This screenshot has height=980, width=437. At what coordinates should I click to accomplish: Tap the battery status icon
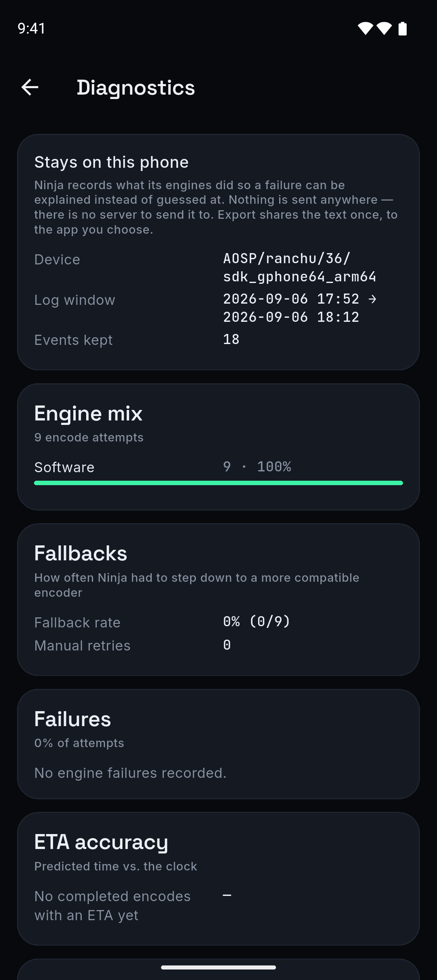(x=403, y=28)
